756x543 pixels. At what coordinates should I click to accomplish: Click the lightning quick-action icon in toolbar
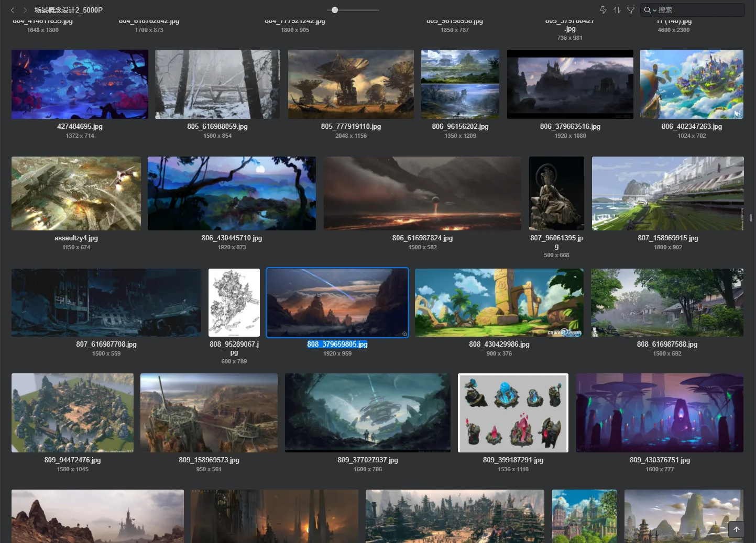click(603, 10)
